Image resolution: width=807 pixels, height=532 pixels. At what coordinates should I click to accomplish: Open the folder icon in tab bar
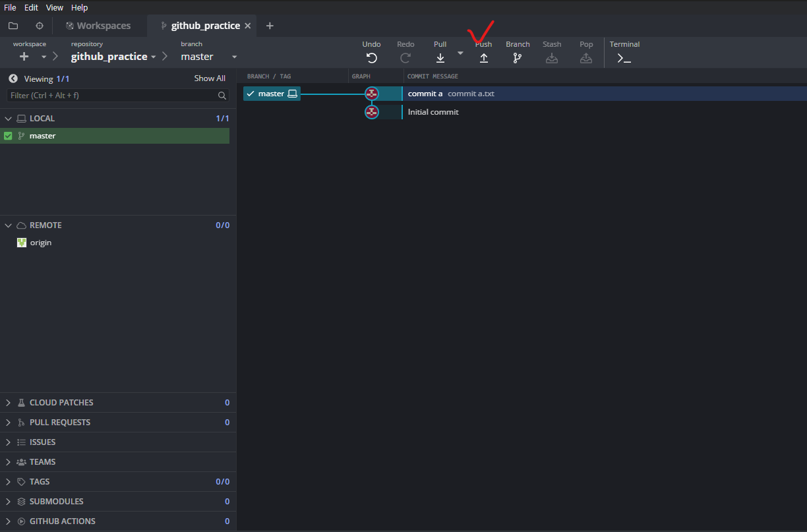(13, 26)
